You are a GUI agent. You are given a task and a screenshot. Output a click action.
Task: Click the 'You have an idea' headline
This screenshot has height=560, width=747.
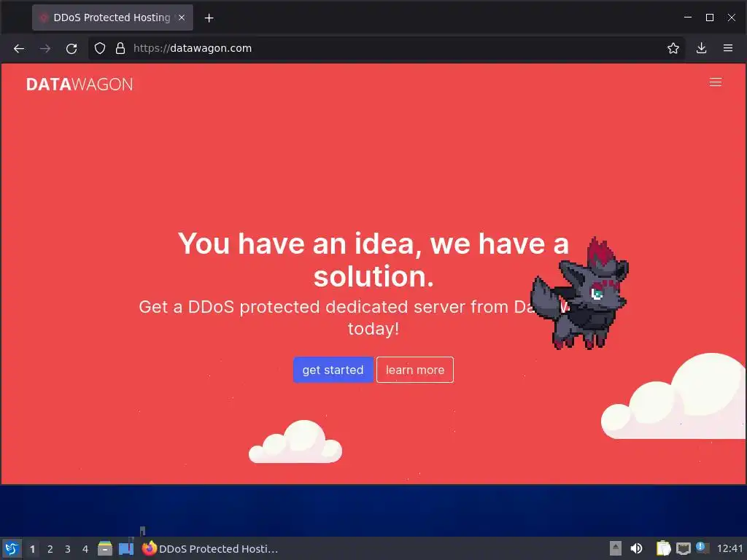(x=373, y=260)
